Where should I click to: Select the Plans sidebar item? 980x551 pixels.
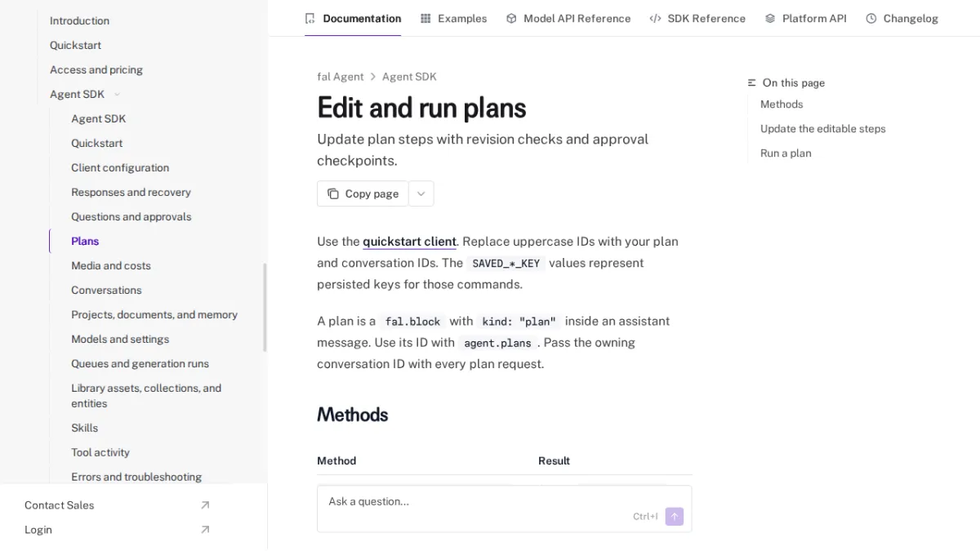tap(85, 242)
